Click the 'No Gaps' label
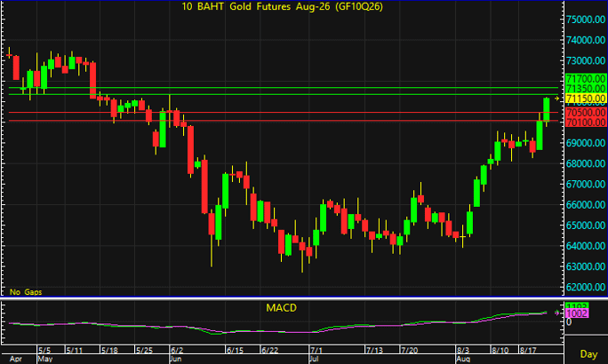This screenshot has height=364, width=608. point(26,292)
